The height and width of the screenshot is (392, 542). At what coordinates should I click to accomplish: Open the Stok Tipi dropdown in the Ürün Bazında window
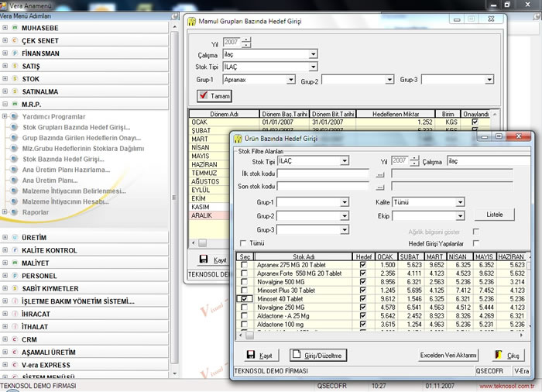[x=345, y=161]
